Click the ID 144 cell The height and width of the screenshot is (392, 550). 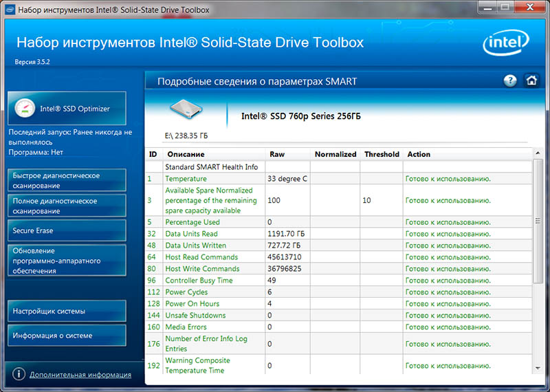click(153, 315)
